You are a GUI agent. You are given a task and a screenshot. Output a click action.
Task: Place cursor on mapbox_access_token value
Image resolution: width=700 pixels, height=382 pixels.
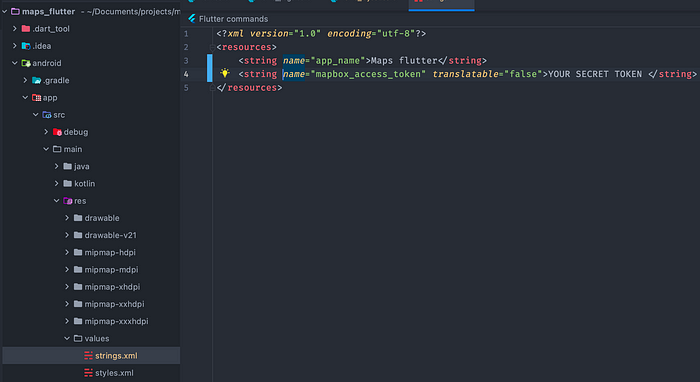[368, 74]
